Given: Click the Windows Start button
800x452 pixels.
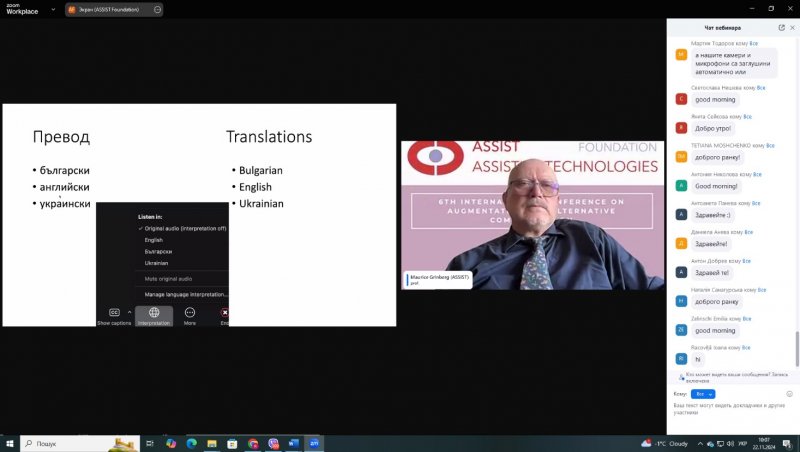Looking at the screenshot, I should click(x=11, y=442).
